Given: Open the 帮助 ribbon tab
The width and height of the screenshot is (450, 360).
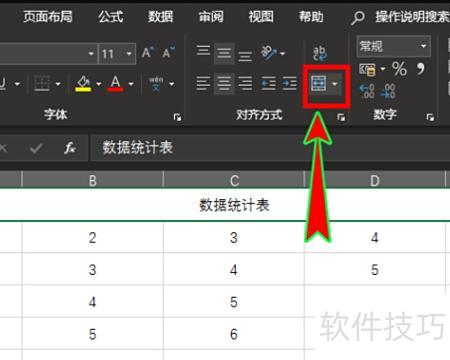Looking at the screenshot, I should click(x=311, y=16).
